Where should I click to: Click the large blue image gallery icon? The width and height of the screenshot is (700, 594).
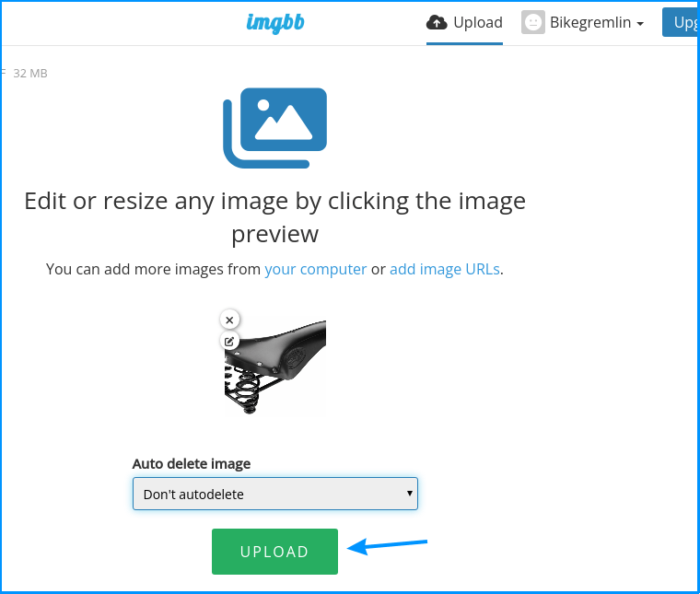tap(275, 128)
